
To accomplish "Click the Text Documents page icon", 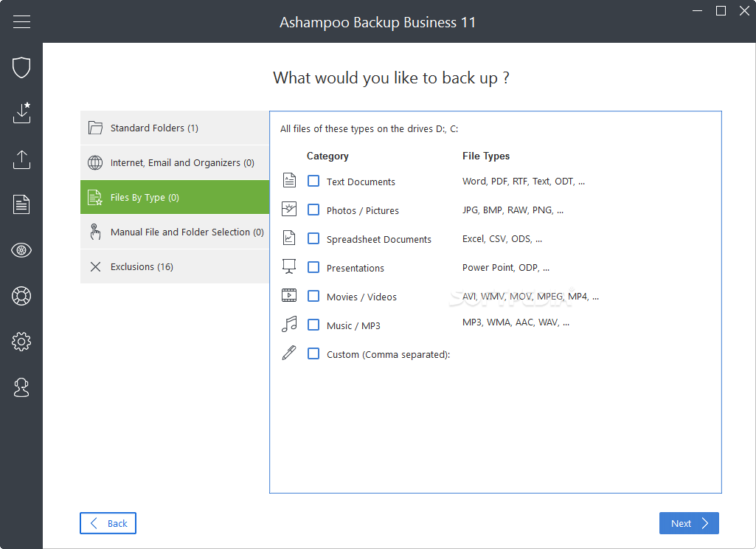I will tap(289, 181).
